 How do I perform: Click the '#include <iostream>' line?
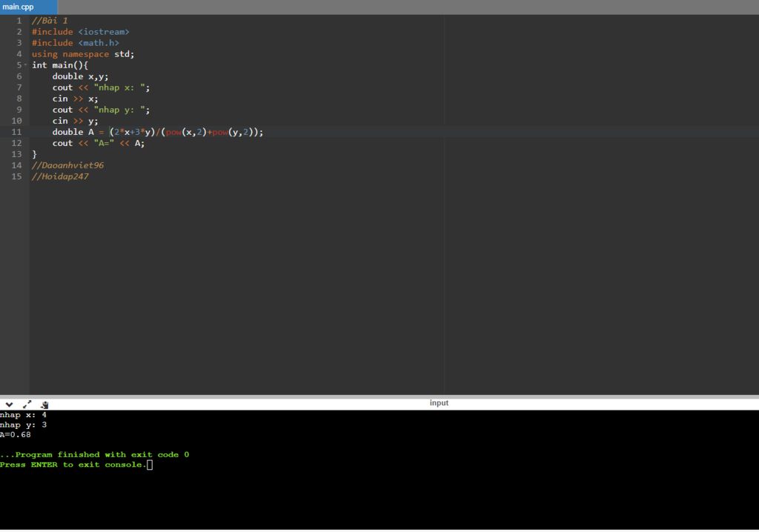pyautogui.click(x=80, y=31)
